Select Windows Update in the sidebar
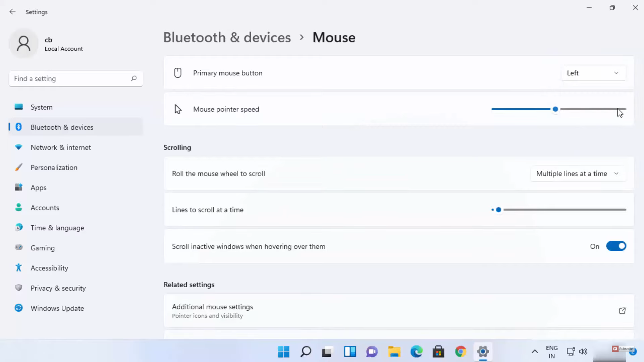 (57, 308)
